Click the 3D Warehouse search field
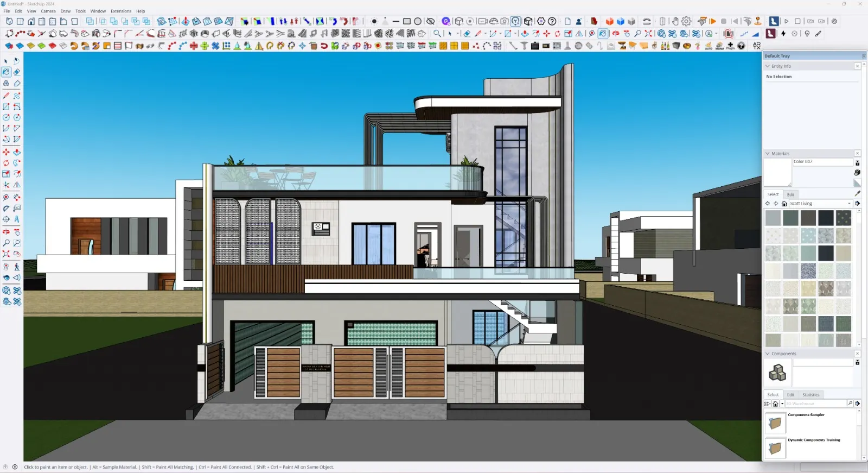The width and height of the screenshot is (868, 473). tap(816, 403)
